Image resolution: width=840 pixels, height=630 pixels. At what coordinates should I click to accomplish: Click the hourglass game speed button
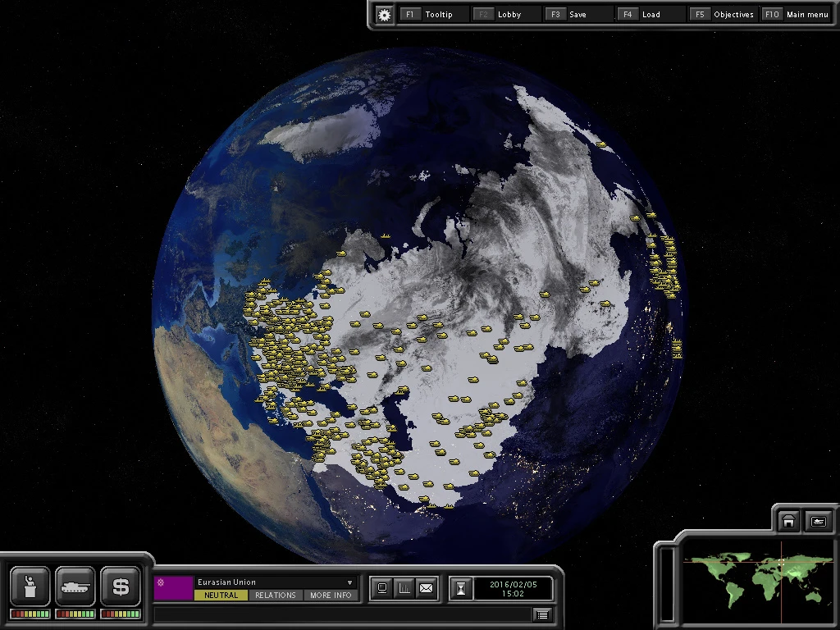[x=461, y=588]
